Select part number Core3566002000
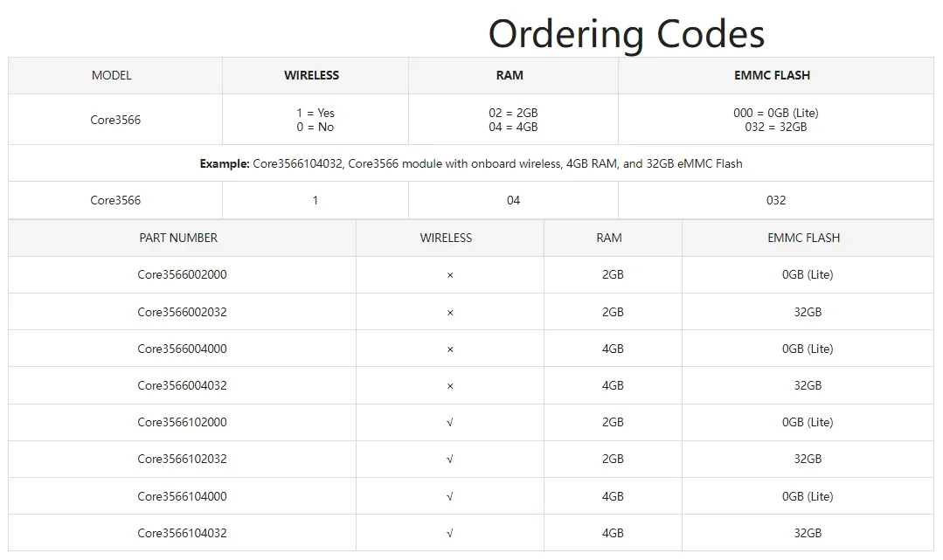 click(182, 274)
